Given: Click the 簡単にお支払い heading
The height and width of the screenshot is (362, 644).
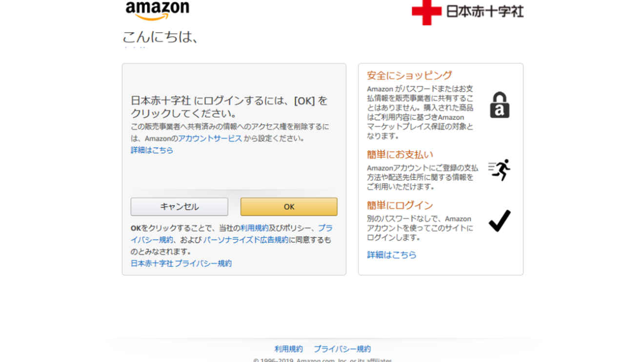Looking at the screenshot, I should pos(400,154).
